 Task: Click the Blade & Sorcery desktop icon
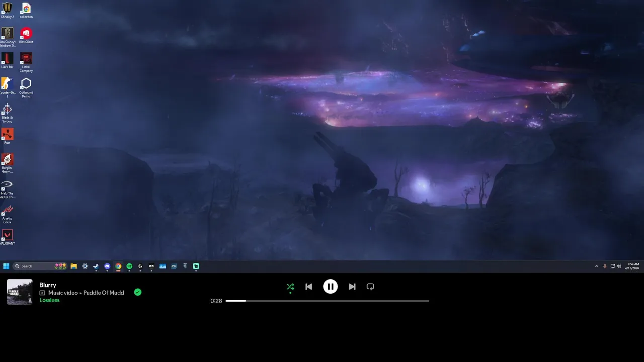coord(7,113)
